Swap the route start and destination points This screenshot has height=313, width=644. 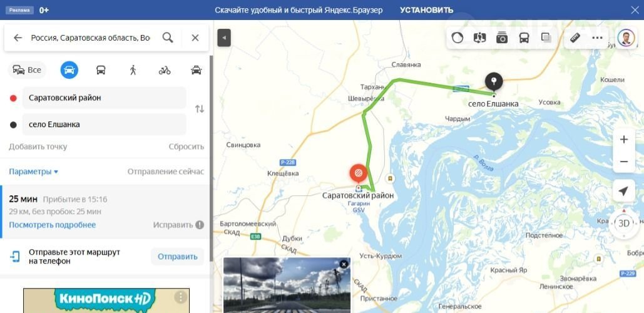200,109
